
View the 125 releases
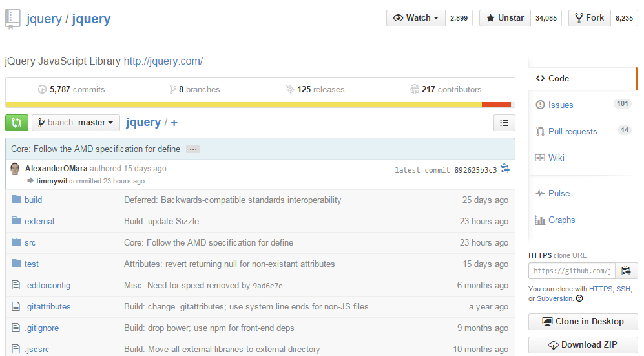315,89
